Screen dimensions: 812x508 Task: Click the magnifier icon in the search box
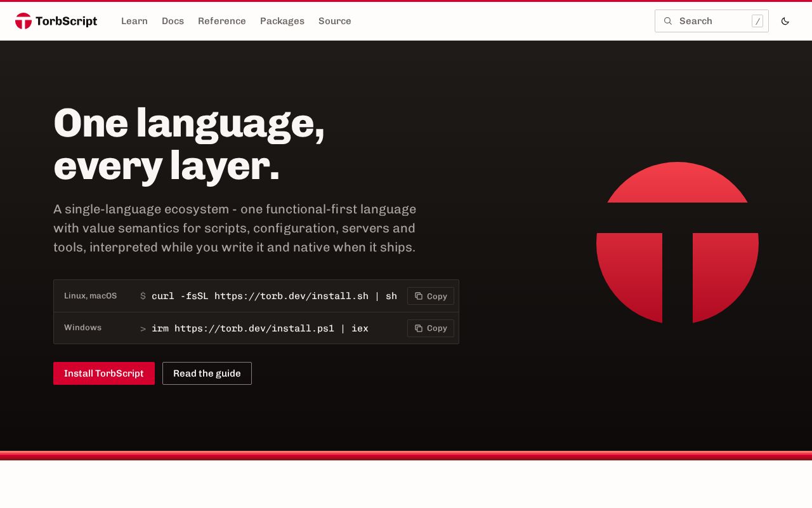668,21
